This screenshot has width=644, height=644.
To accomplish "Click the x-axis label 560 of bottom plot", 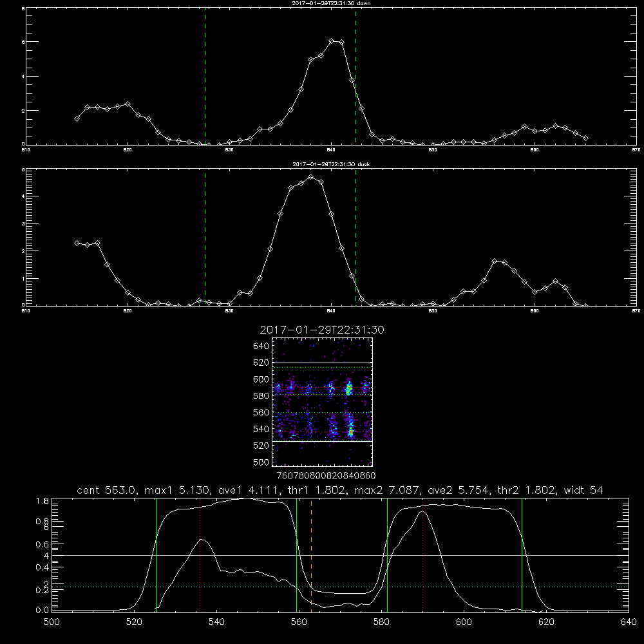I will pyautogui.click(x=299, y=622).
